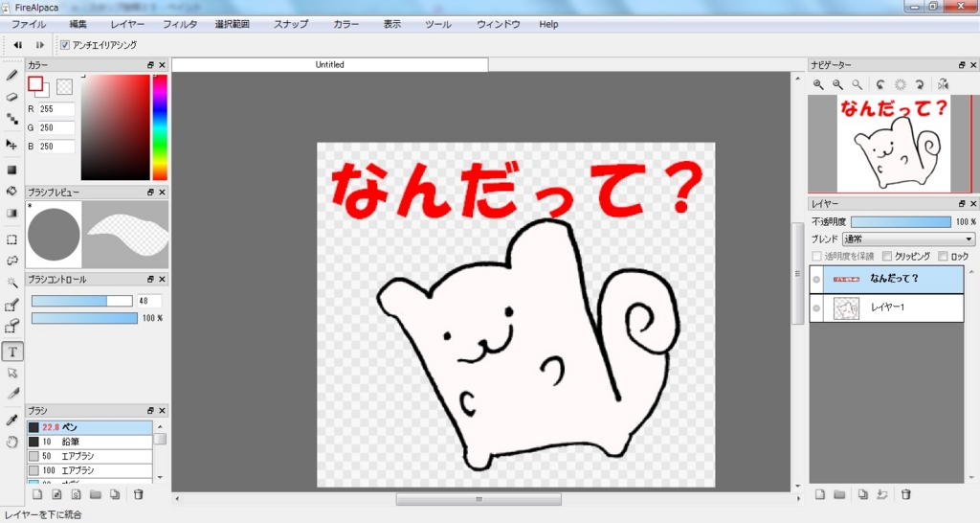The width and height of the screenshot is (980, 523).
Task: Select the Lasso tool
Action: 11,261
